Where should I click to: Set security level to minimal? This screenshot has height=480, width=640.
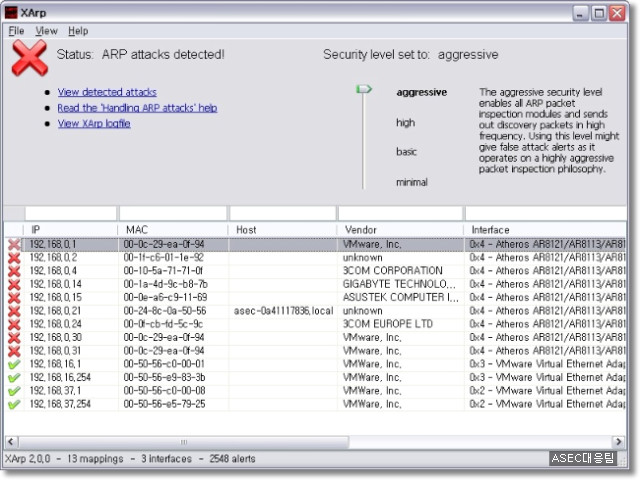pyautogui.click(x=411, y=182)
